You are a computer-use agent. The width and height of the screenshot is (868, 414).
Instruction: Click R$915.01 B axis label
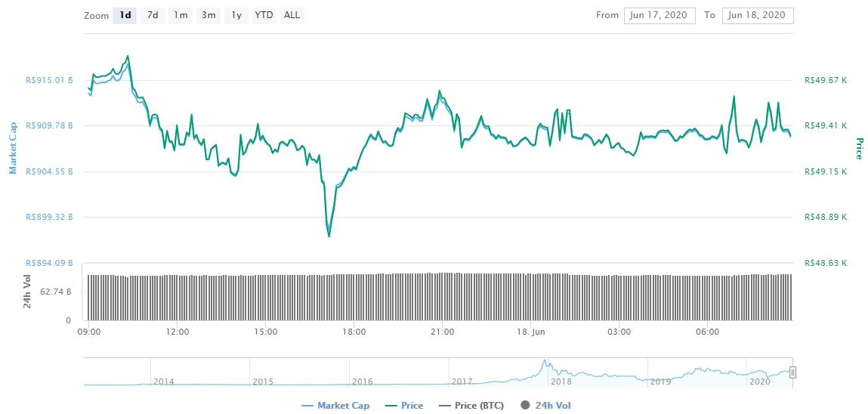(49, 80)
